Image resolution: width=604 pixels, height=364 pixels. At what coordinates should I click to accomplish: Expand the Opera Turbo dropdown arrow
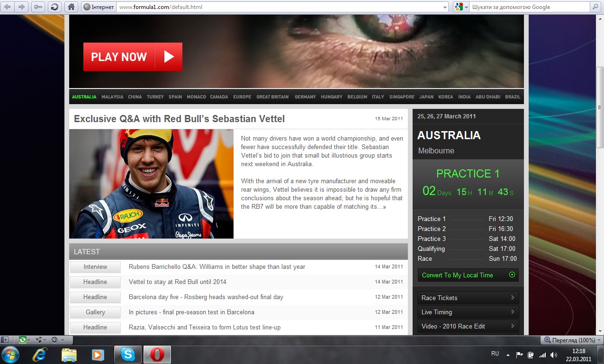point(63,340)
